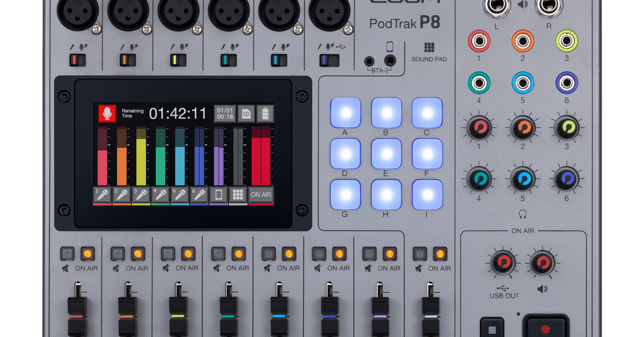644x337 pixels.
Task: Tap channel 3 microphone button on touchscreen
Action: pos(141,195)
